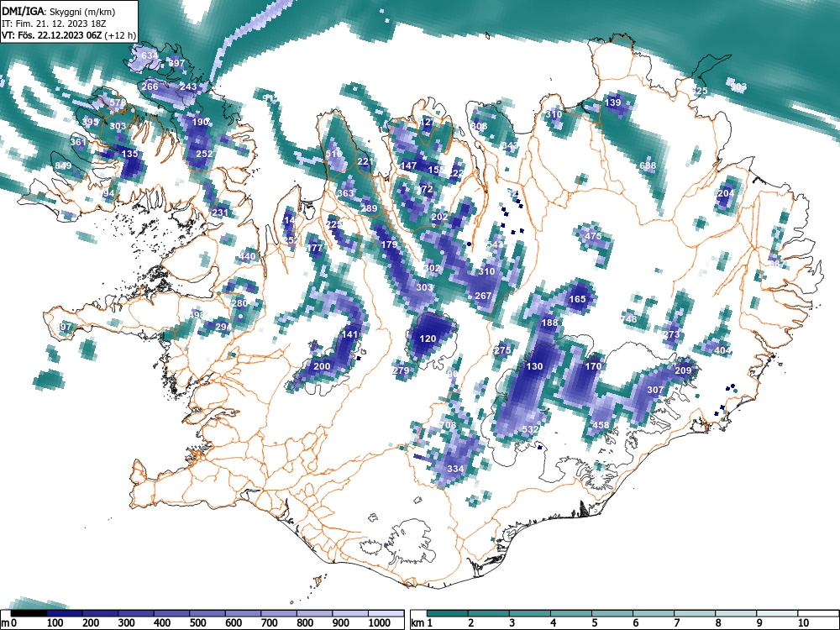Viewport: 840px width, 630px height.
Task: Click the visibility value '135'
Action: [129, 154]
